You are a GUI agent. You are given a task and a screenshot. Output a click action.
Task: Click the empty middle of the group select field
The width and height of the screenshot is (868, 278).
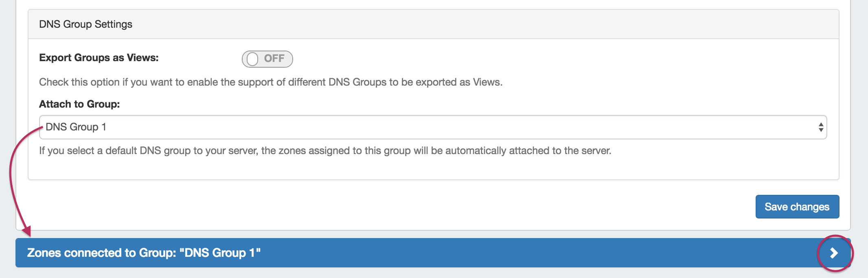[448, 127]
